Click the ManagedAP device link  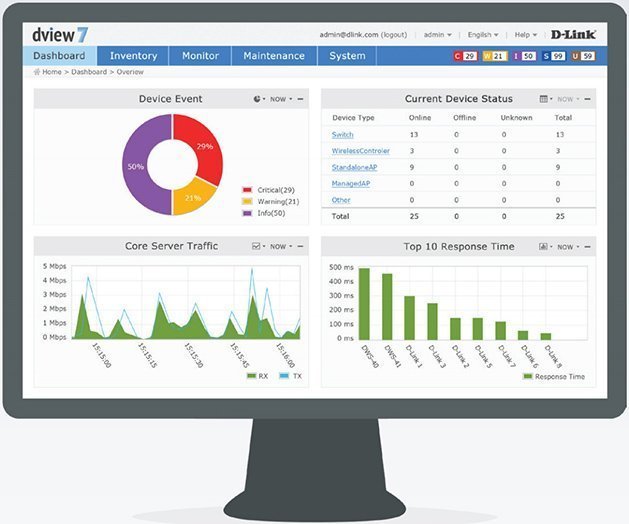(351, 183)
